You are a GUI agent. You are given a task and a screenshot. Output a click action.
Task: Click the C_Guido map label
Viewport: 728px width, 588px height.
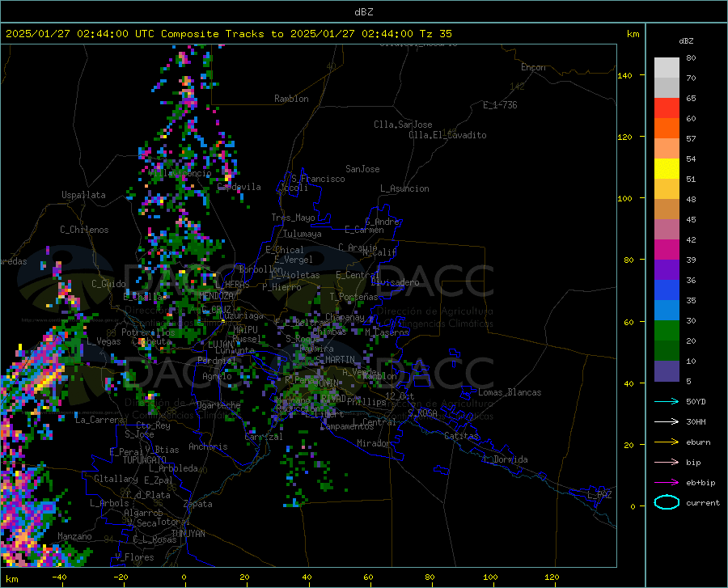(108, 284)
